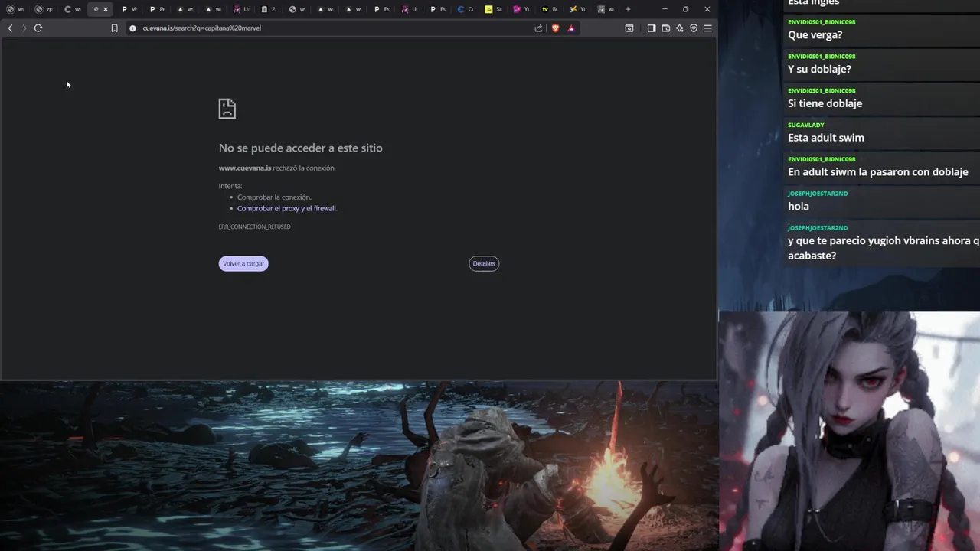980x551 pixels.
Task: Open Leo AI sparkle icon
Action: [x=680, y=28]
